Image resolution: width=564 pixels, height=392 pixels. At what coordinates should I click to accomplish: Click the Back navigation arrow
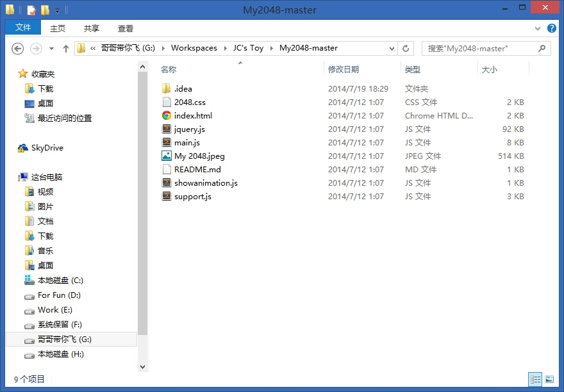pyautogui.click(x=18, y=49)
